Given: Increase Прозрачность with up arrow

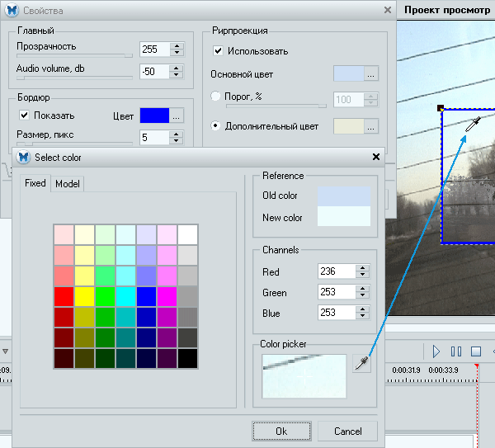Looking at the screenshot, I should [177, 45].
